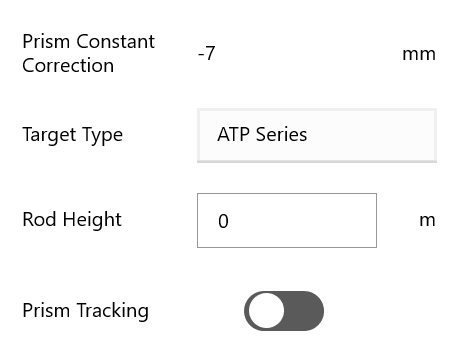Select the ATP Series text in the combo box
This screenshot has height=363, width=456.
tap(262, 135)
